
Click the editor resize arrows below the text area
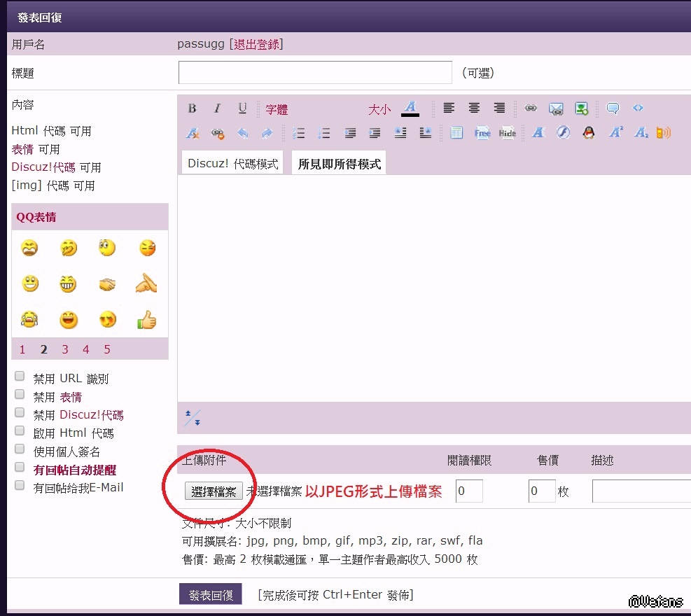point(192,418)
